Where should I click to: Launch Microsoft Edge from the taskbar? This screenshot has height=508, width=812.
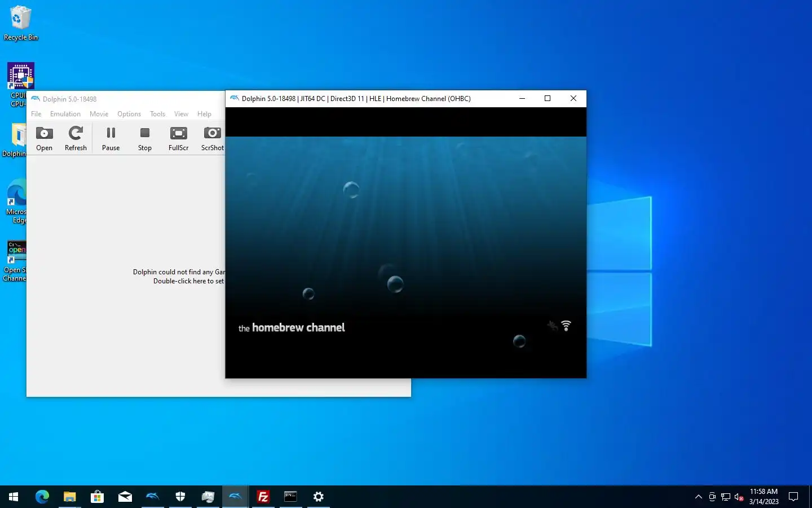point(42,497)
